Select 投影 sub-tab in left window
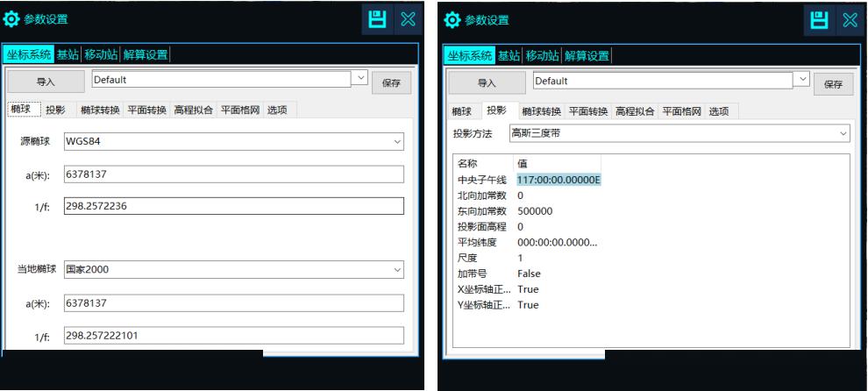This screenshot has width=868, height=391. point(56,110)
